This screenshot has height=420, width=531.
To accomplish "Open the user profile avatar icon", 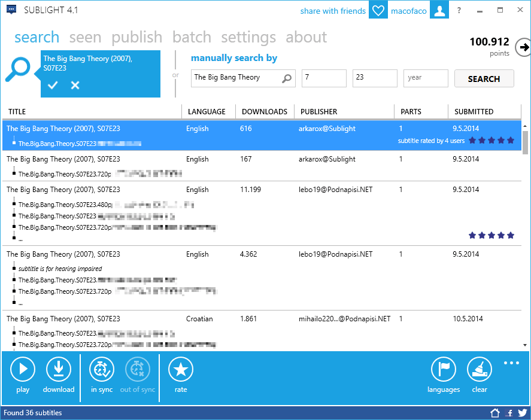I will (x=439, y=10).
